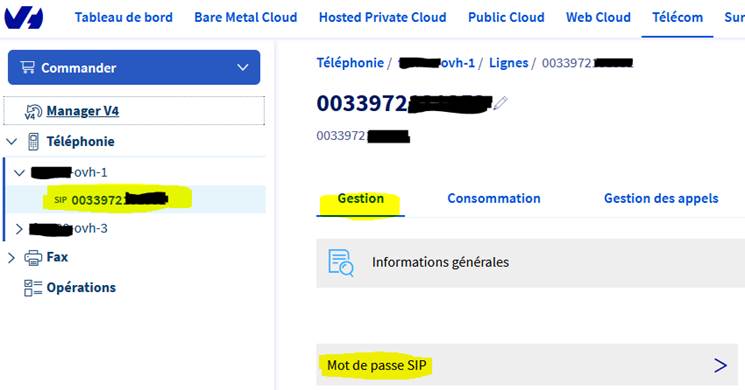The height and width of the screenshot is (390, 745).
Task: Open Tableau de bord menu
Action: [x=124, y=18]
